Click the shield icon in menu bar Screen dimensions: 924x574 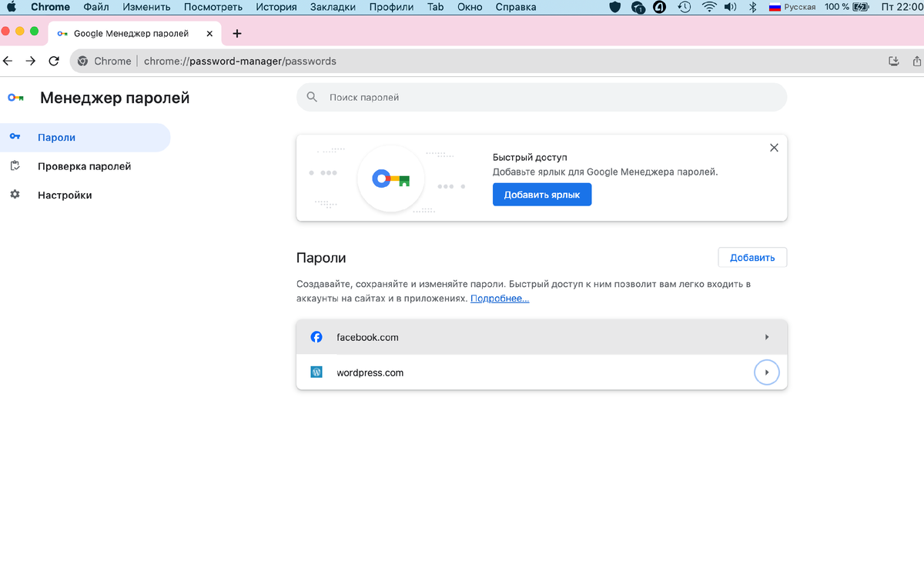point(614,7)
